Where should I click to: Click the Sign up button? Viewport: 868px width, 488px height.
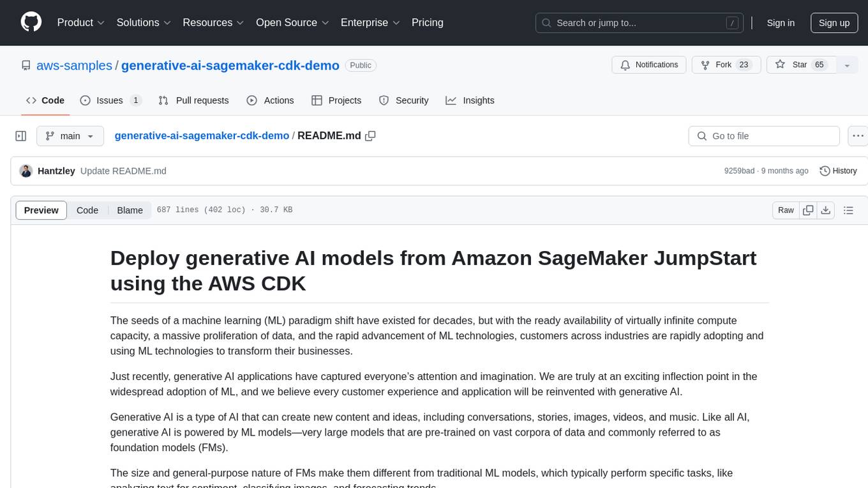click(x=834, y=23)
